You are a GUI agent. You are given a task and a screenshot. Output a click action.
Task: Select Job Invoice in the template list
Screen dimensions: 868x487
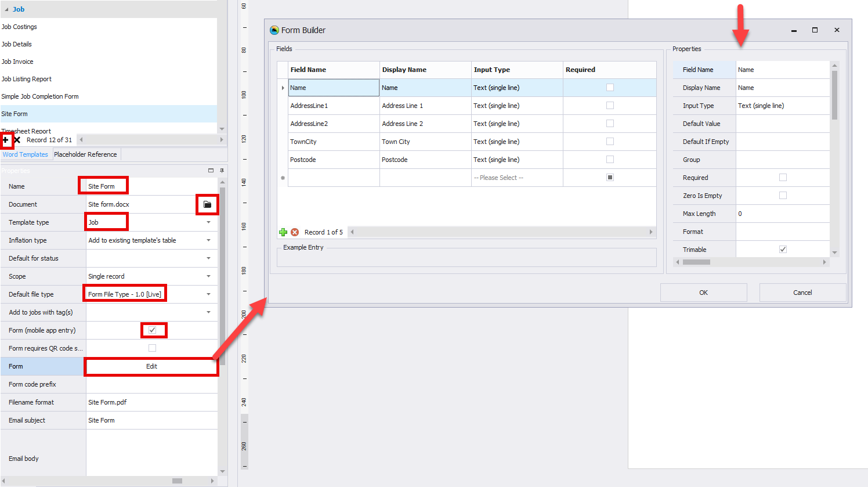[17, 62]
